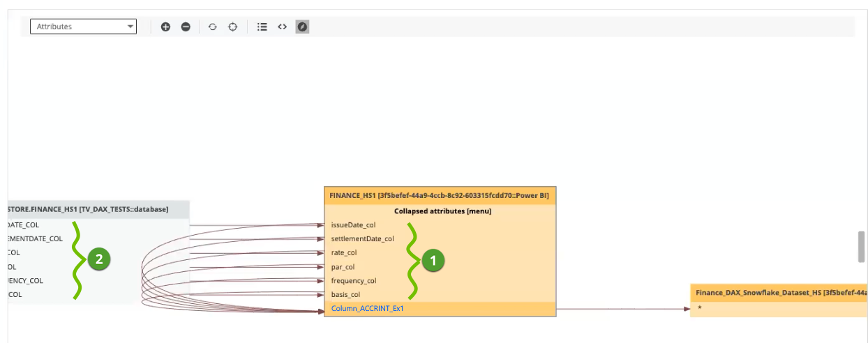
Task: Click the STORE.FINANCE_HS1 database node header
Action: (88, 208)
